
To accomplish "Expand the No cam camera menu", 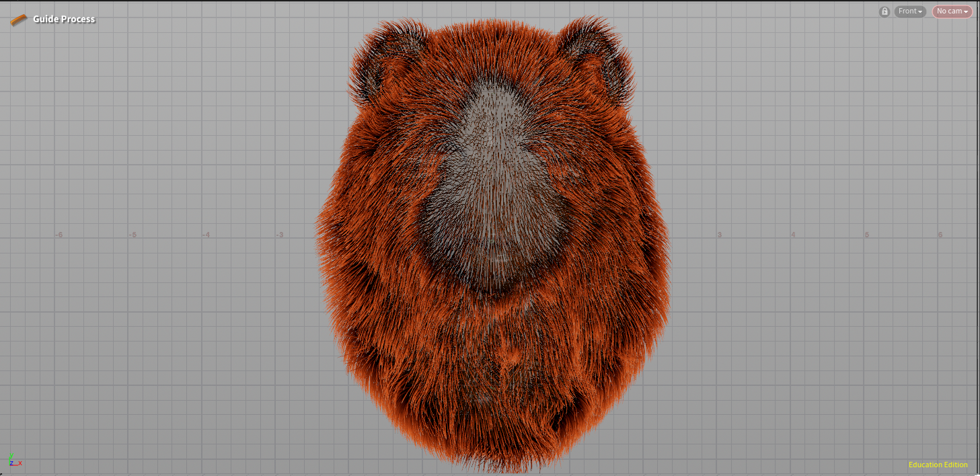I will point(952,11).
